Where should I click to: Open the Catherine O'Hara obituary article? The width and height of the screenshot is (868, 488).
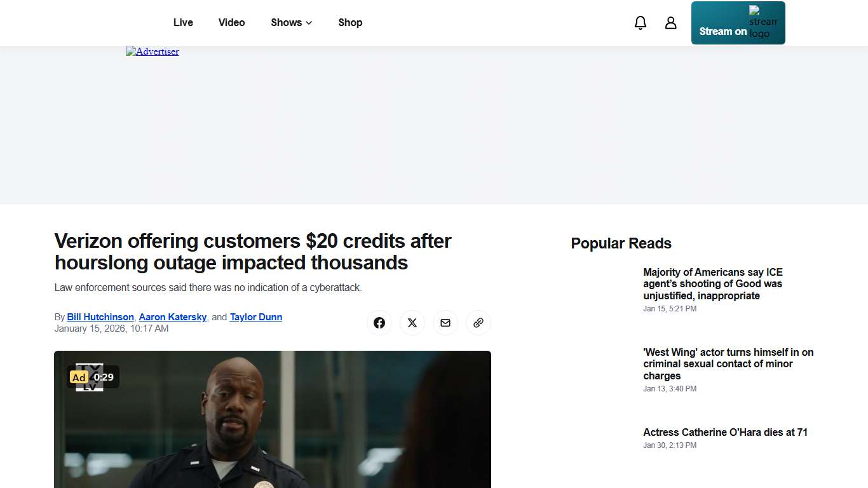(x=725, y=432)
